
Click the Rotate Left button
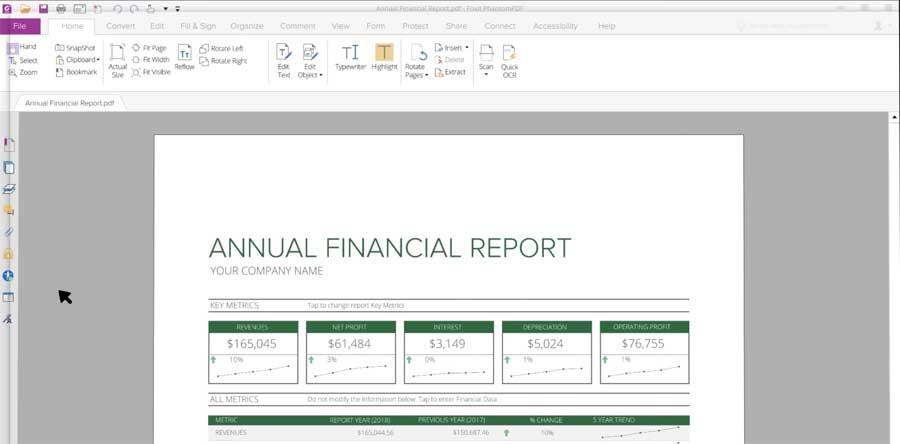(222, 48)
